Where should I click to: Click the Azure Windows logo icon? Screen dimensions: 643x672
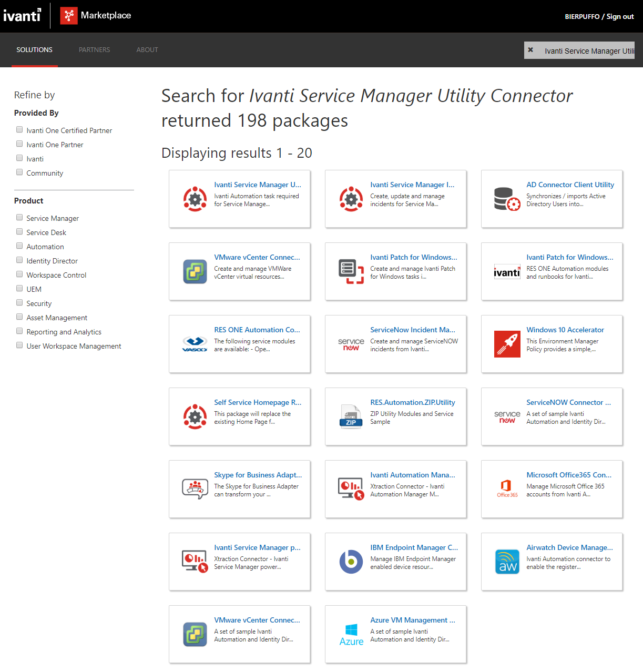[351, 635]
